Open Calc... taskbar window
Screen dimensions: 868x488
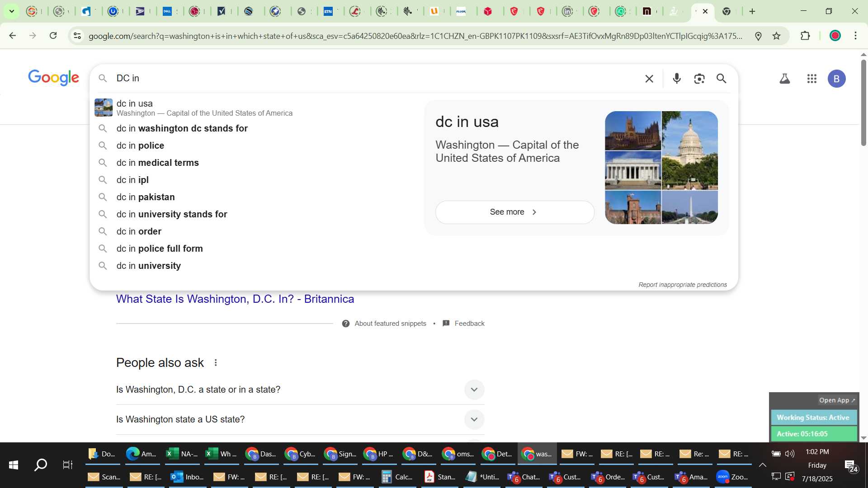pos(397,477)
